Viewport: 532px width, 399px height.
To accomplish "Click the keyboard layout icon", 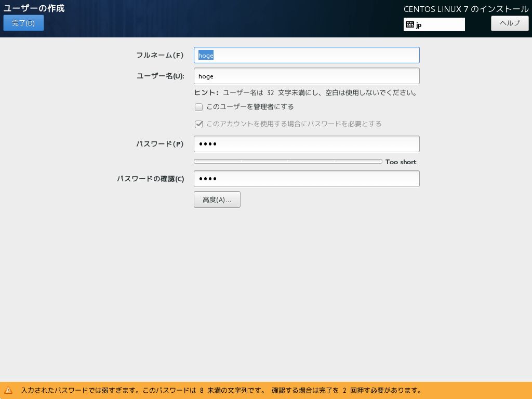I will pyautogui.click(x=410, y=24).
